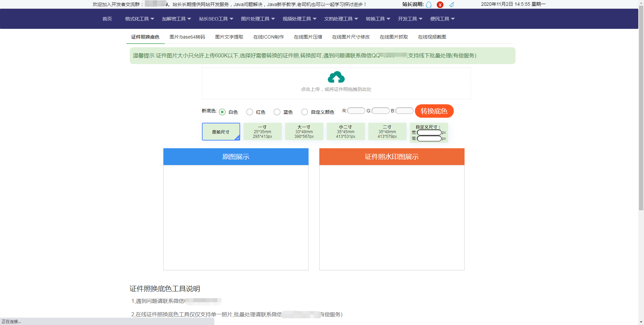Switch to the 在线图片抓取 tab
This screenshot has height=325, width=644.
394,37
